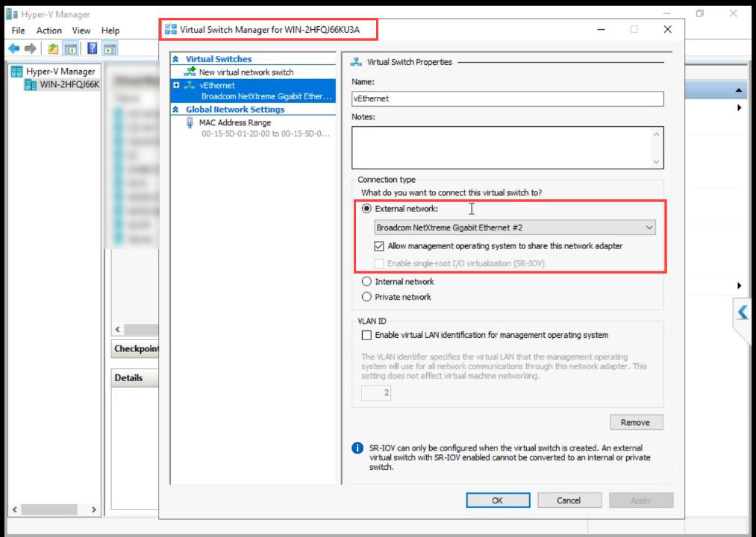This screenshot has width=756, height=537.
Task: Click the Details section header
Action: click(x=136, y=378)
